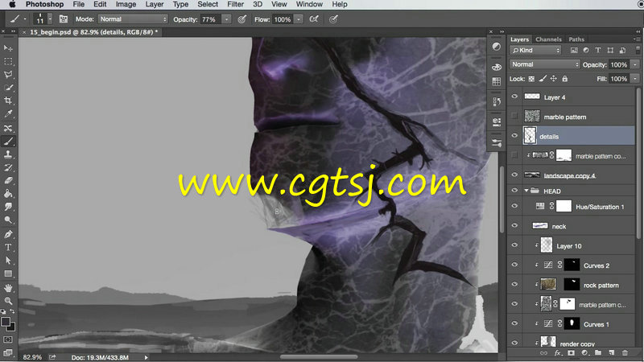Select the History Brush tool
This screenshot has height=362, width=644.
pos(8,167)
